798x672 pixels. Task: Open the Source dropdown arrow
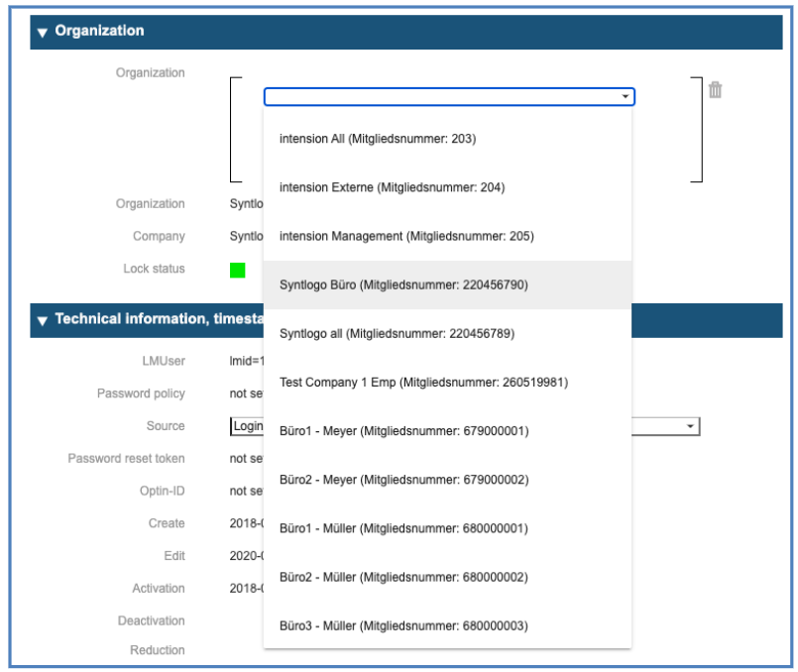tap(690, 426)
